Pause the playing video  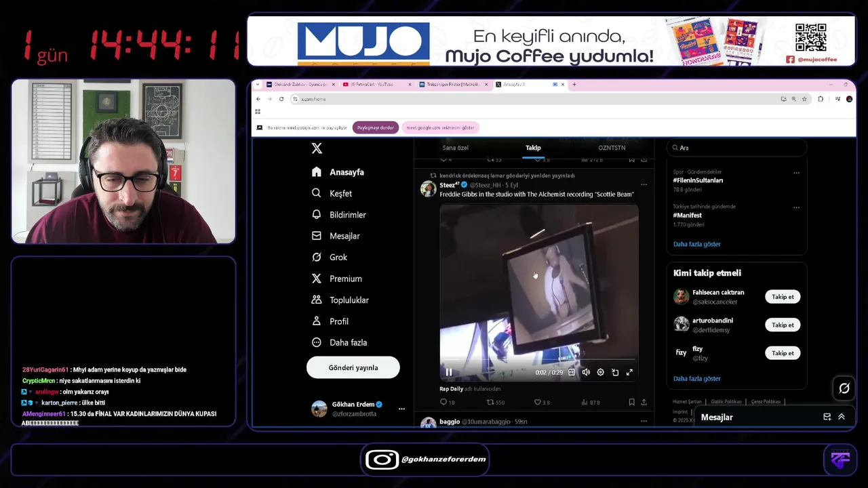(448, 372)
